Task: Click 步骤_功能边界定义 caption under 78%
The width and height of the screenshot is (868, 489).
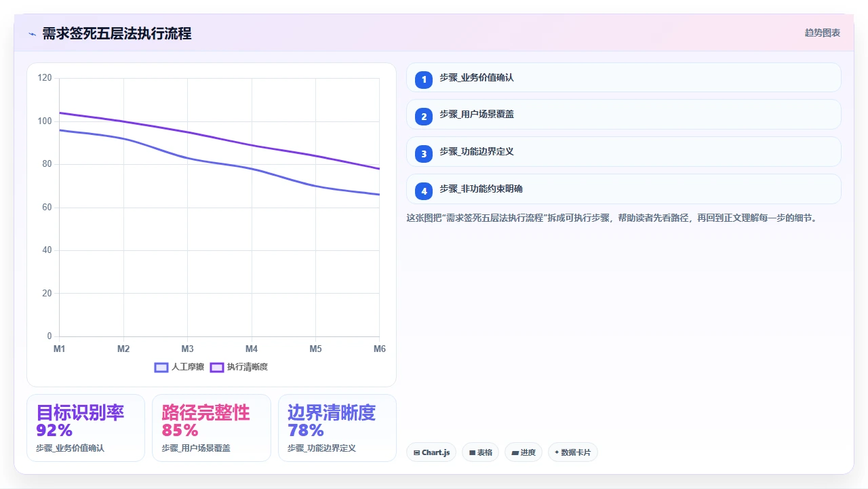Action: (x=321, y=448)
